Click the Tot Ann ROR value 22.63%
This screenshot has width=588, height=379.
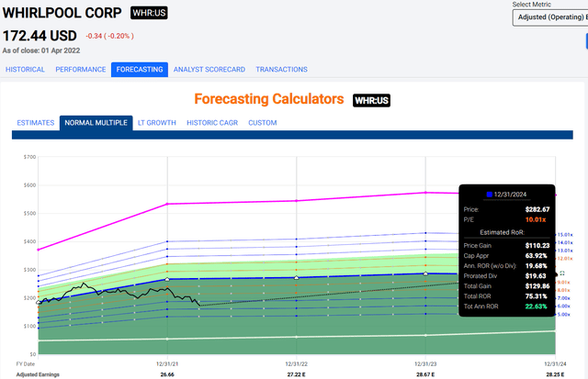click(536, 307)
